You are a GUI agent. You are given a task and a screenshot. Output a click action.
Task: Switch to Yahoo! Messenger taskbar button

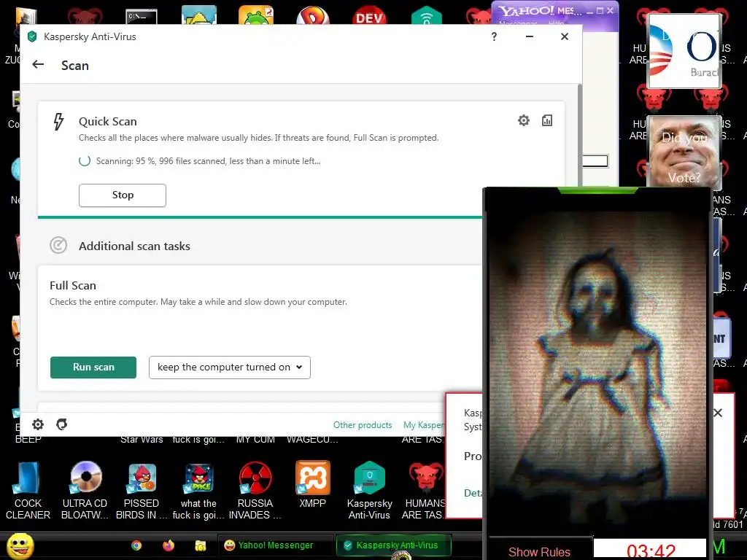(274, 545)
